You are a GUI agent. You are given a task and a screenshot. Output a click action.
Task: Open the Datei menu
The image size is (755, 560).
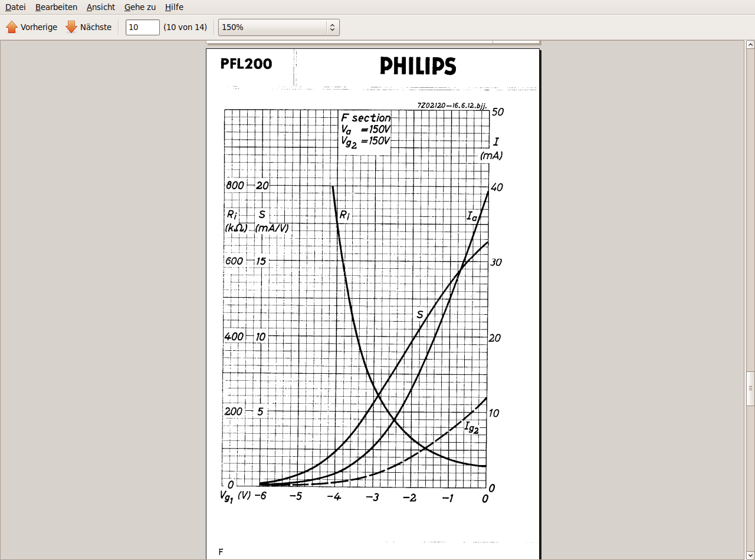pyautogui.click(x=15, y=7)
